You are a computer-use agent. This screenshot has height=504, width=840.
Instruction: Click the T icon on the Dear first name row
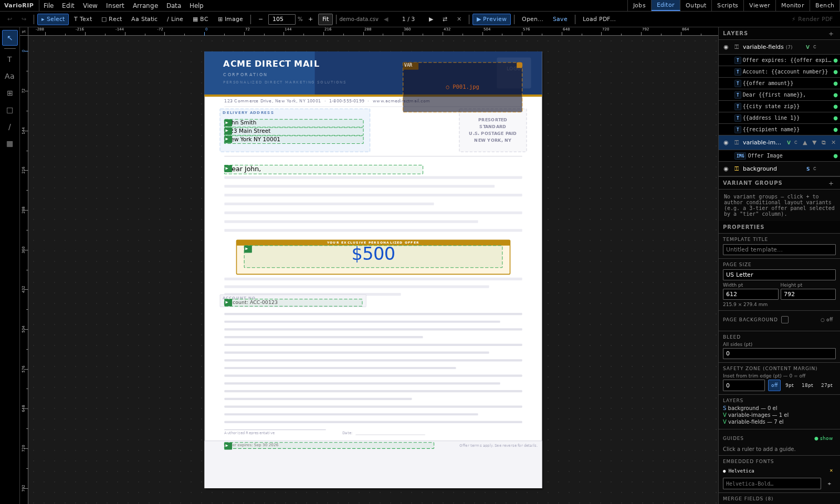738,95
